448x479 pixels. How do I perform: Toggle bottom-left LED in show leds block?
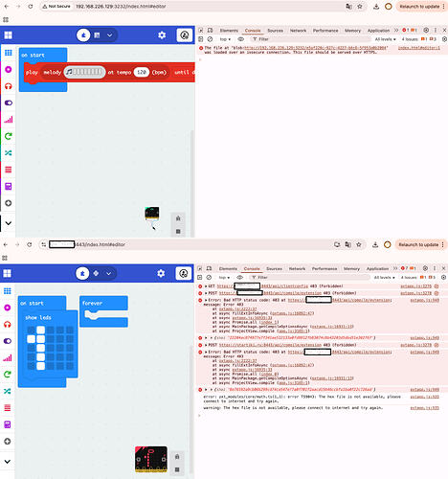point(31,366)
